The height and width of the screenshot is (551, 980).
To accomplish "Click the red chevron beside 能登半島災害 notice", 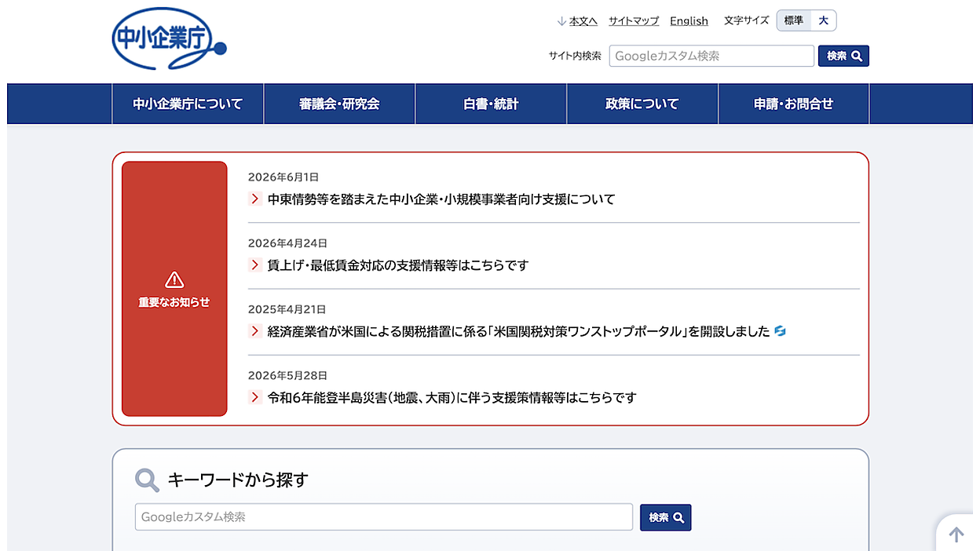I will point(255,397).
